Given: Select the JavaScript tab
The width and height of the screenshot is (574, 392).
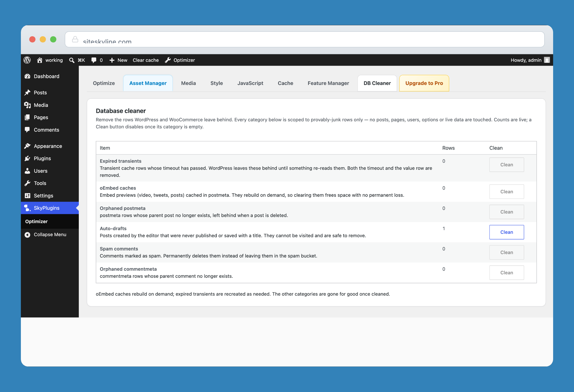Looking at the screenshot, I should coord(250,83).
